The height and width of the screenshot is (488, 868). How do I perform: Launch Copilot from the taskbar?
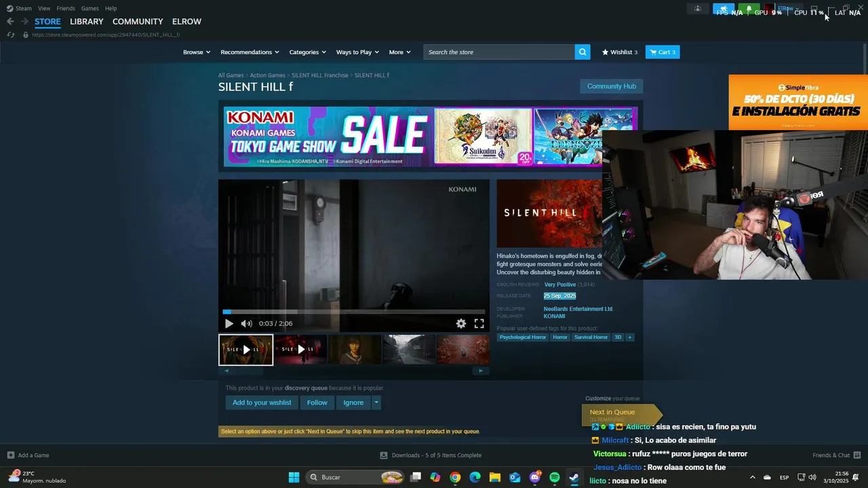(x=435, y=477)
